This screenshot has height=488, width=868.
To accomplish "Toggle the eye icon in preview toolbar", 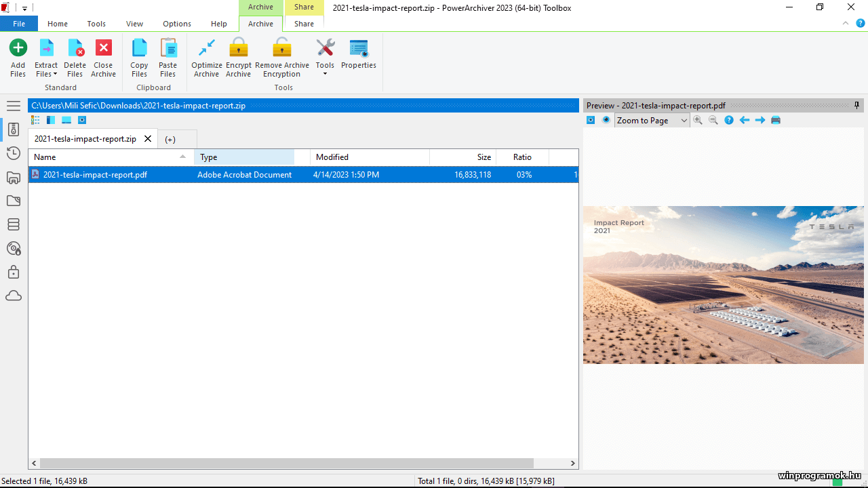I will click(x=606, y=120).
